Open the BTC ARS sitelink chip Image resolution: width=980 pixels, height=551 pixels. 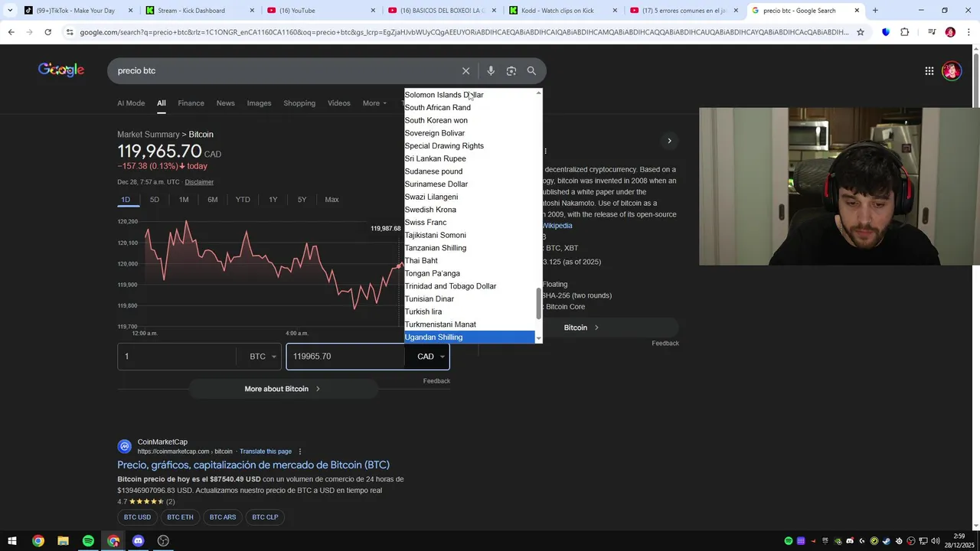pyautogui.click(x=223, y=517)
